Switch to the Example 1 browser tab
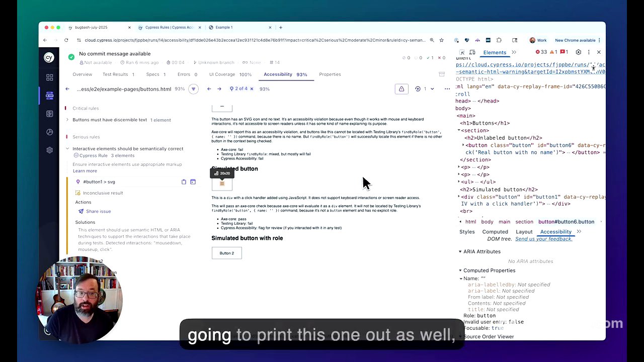 [240, 27]
